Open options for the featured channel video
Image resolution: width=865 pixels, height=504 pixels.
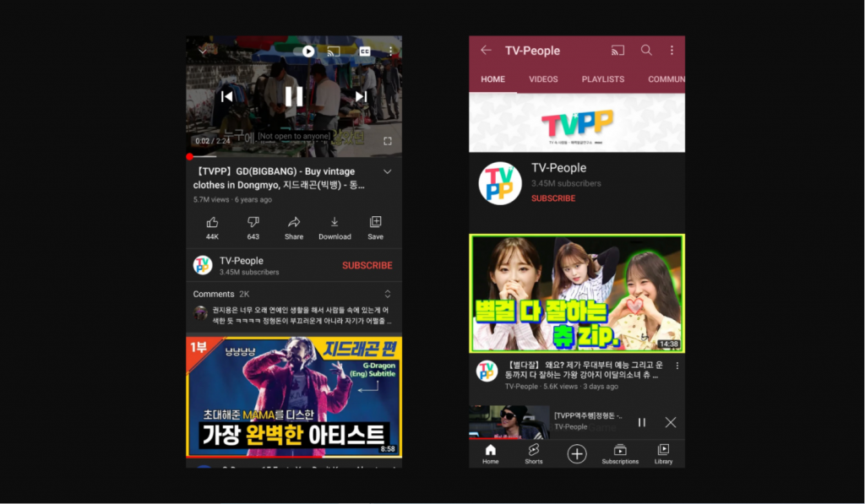677,366
